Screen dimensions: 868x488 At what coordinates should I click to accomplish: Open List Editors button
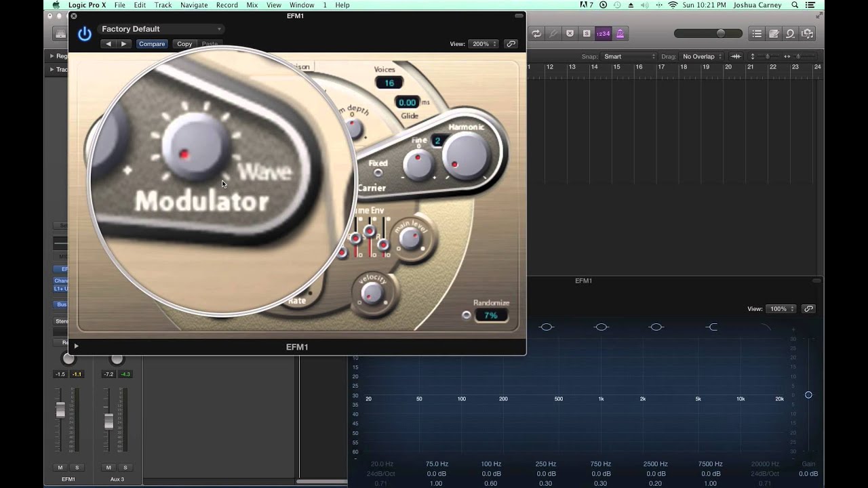pos(757,33)
